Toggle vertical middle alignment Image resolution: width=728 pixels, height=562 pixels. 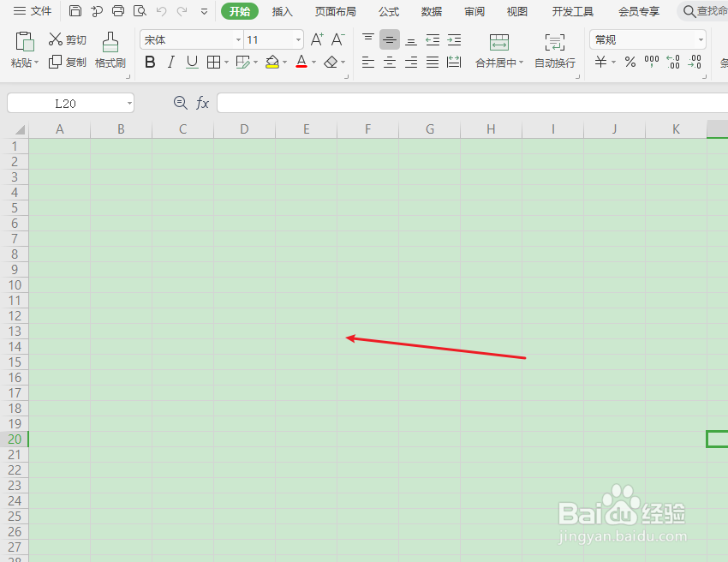point(390,39)
